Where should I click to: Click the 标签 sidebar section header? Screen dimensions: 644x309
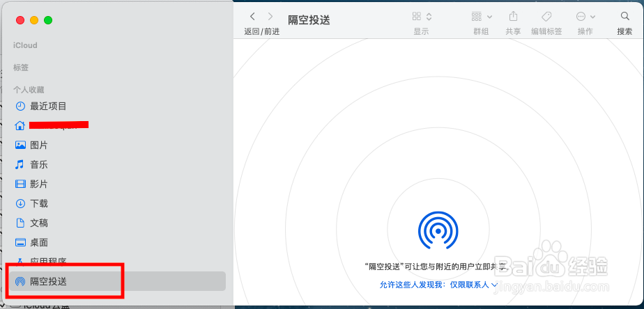(x=21, y=68)
